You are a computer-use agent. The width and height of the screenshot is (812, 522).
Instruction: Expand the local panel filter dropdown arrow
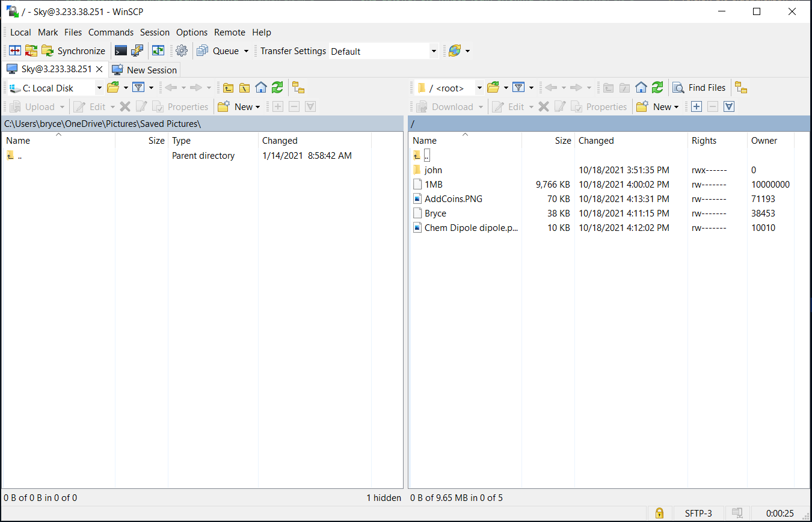151,88
